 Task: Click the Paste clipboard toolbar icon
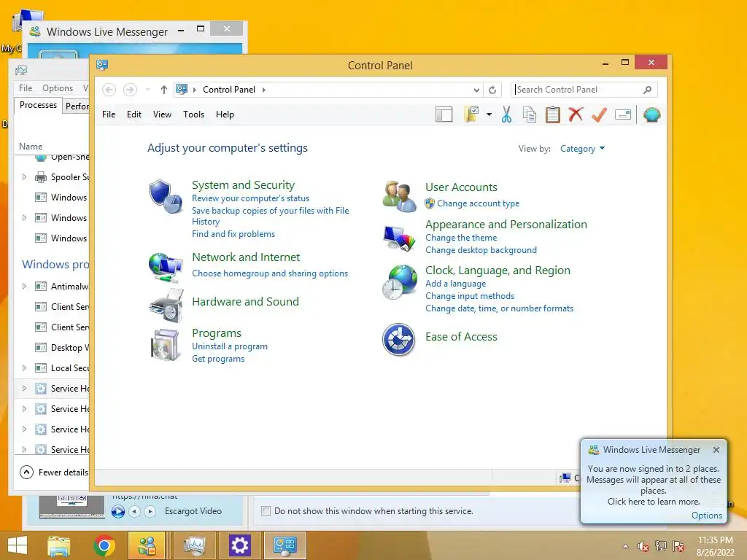pyautogui.click(x=553, y=114)
